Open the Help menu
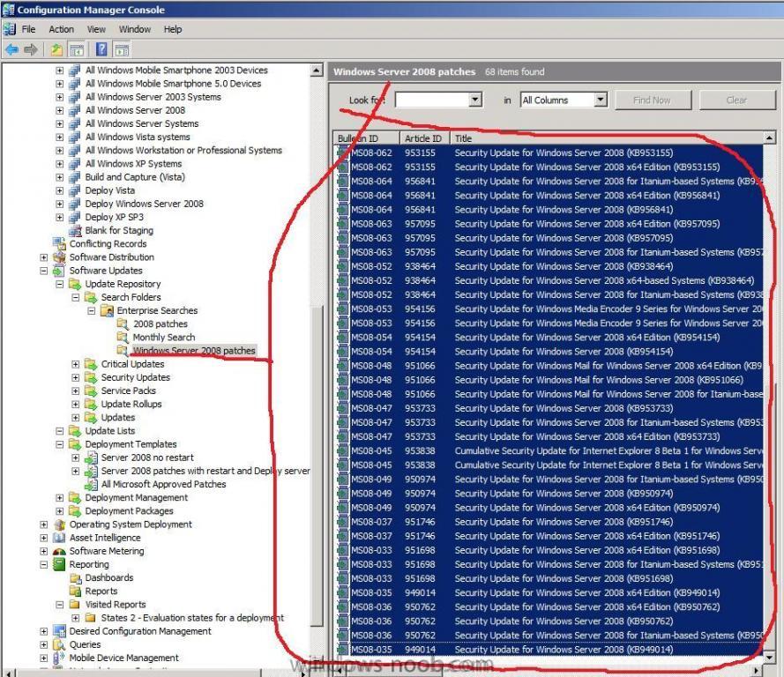Screen dimensions: 784x677 point(173,29)
